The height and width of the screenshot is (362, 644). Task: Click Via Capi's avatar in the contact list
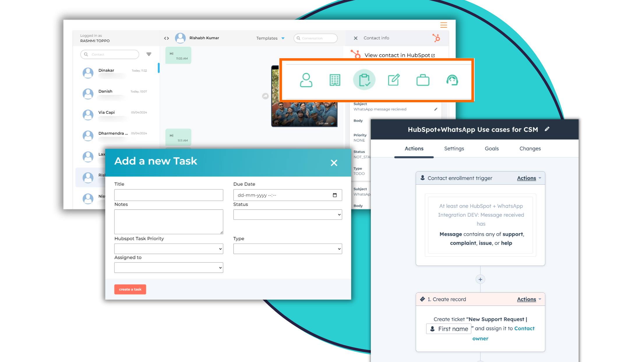[x=88, y=115]
